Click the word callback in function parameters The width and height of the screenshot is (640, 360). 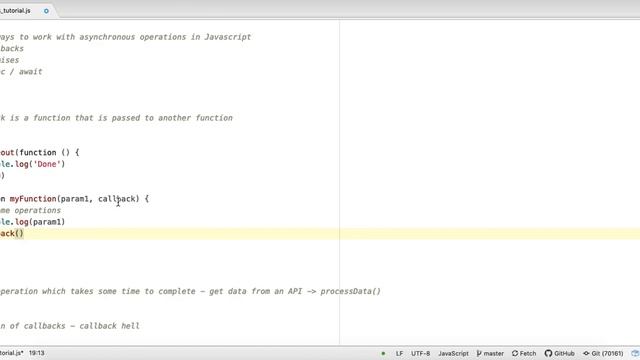click(117, 199)
